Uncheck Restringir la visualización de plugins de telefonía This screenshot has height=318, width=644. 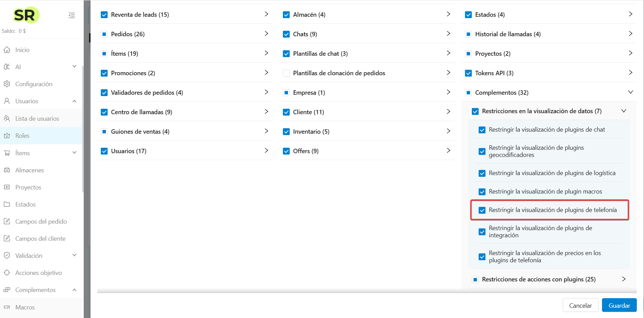point(482,210)
